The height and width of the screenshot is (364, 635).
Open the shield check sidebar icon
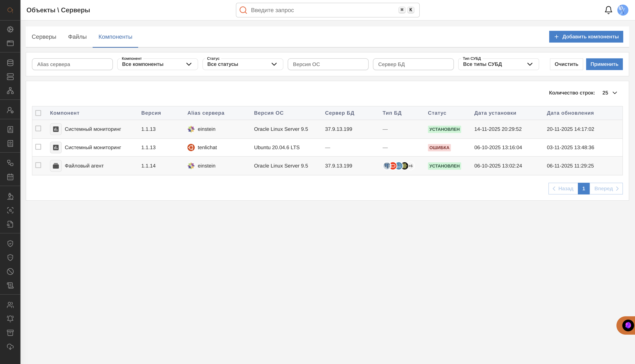pos(10,243)
